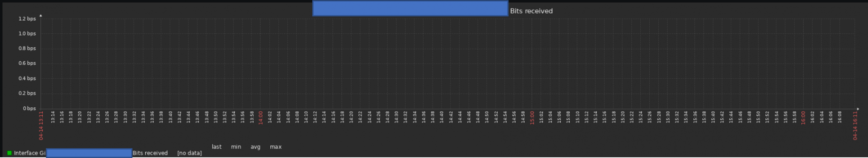
Task: Click the '1.2 bps' y-axis label
Action: [x=27, y=19]
